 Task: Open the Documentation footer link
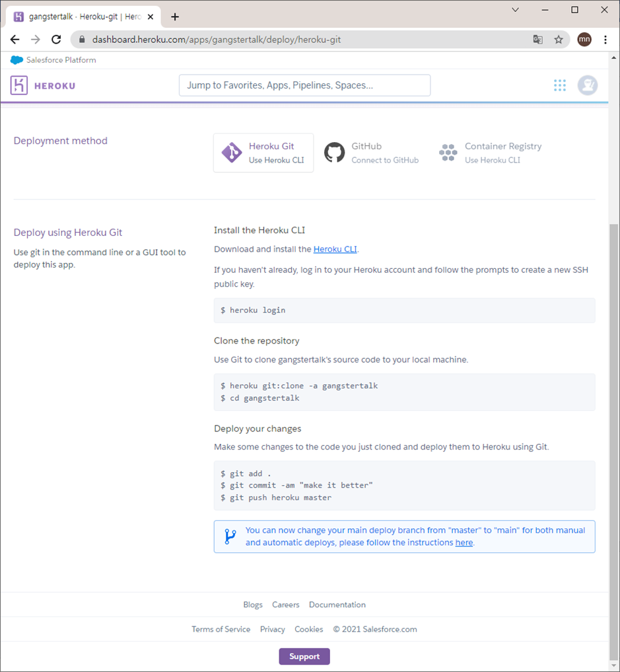pyautogui.click(x=337, y=605)
